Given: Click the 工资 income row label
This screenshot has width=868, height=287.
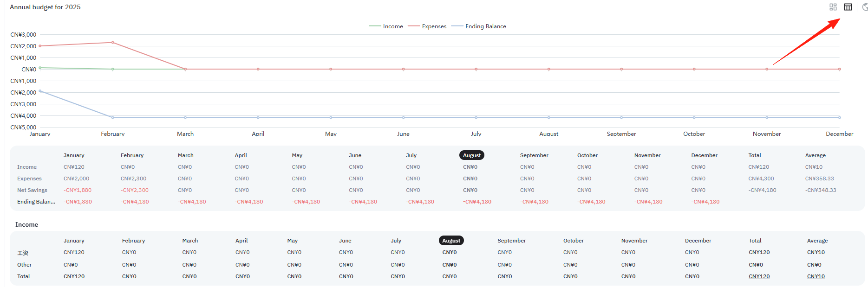Looking at the screenshot, I should click(x=23, y=253).
